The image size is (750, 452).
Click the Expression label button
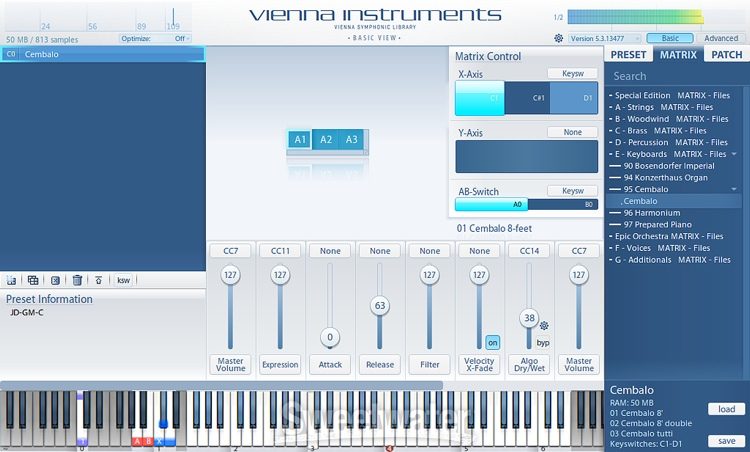[280, 364]
